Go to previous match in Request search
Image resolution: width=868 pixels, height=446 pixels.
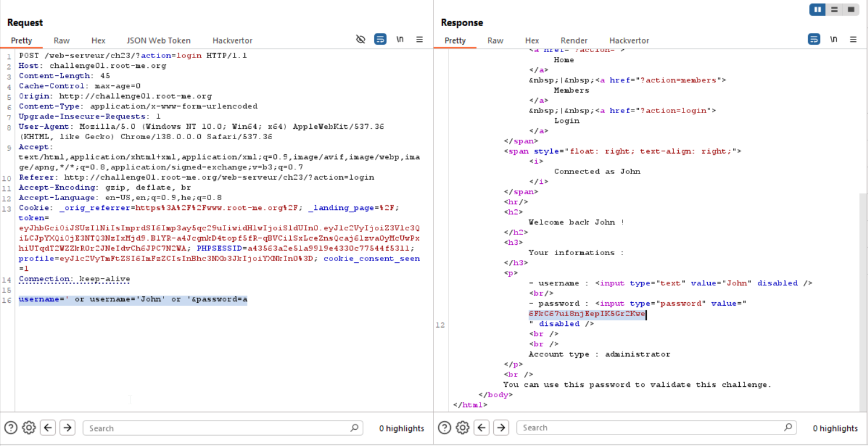(48, 428)
